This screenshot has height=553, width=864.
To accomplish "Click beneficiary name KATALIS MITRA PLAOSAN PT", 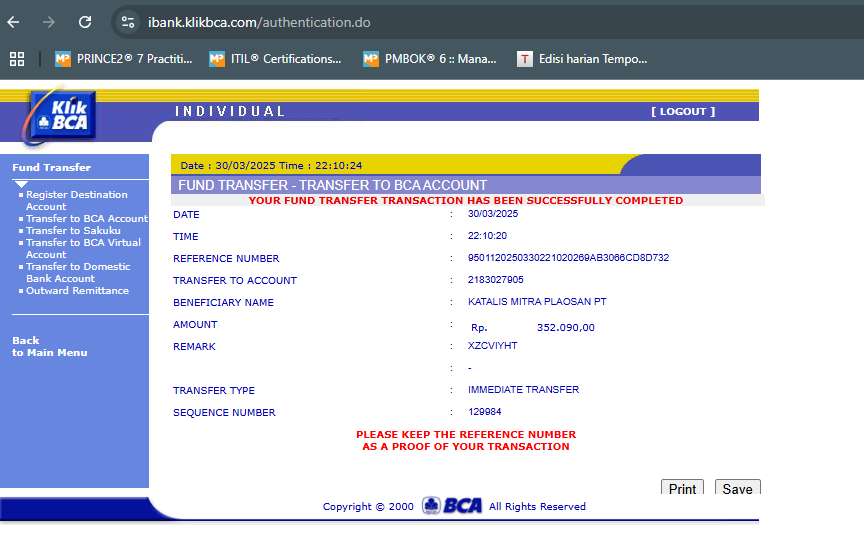I will pos(537,302).
